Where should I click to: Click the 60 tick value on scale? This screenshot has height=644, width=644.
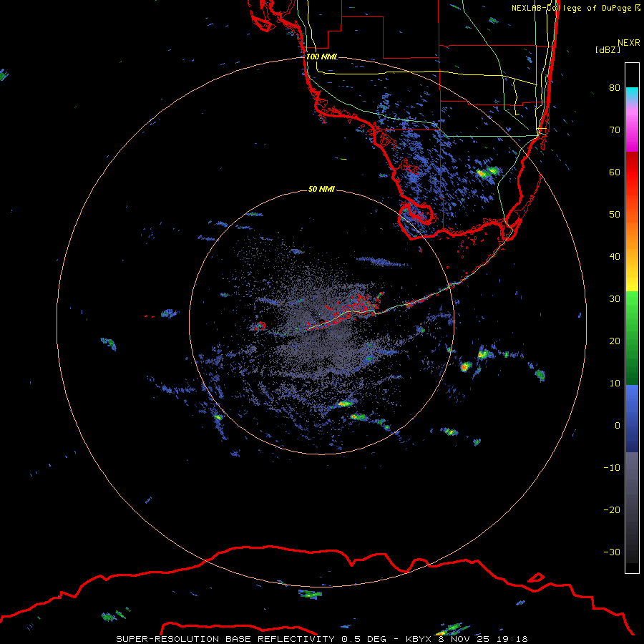pyautogui.click(x=615, y=172)
